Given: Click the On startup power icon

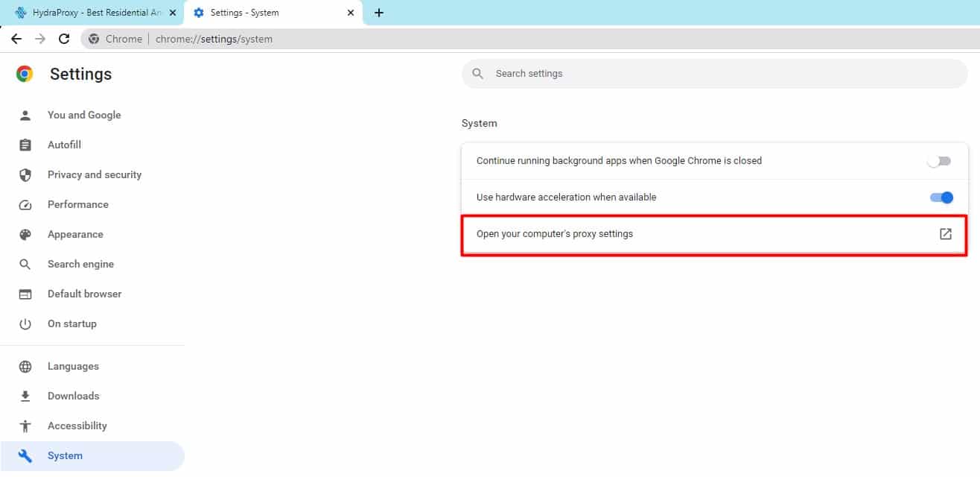Looking at the screenshot, I should 26,323.
